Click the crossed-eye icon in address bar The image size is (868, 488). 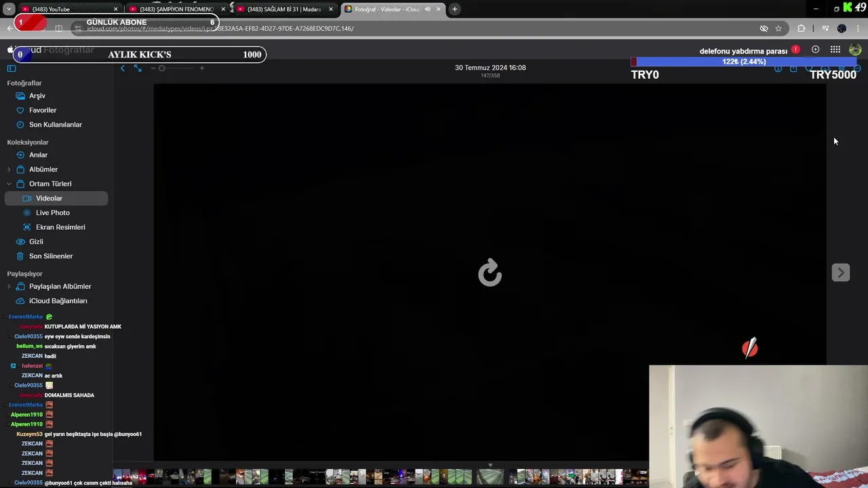pos(764,28)
